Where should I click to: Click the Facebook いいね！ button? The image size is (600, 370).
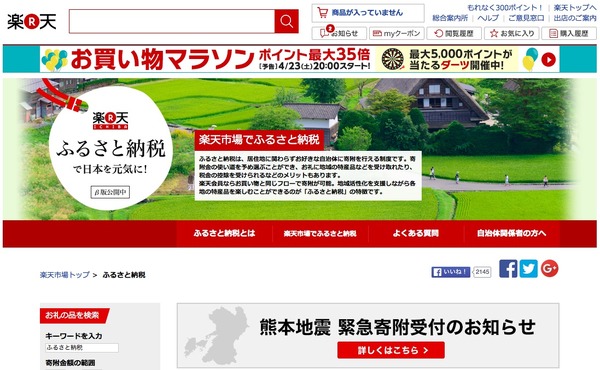coord(451,272)
